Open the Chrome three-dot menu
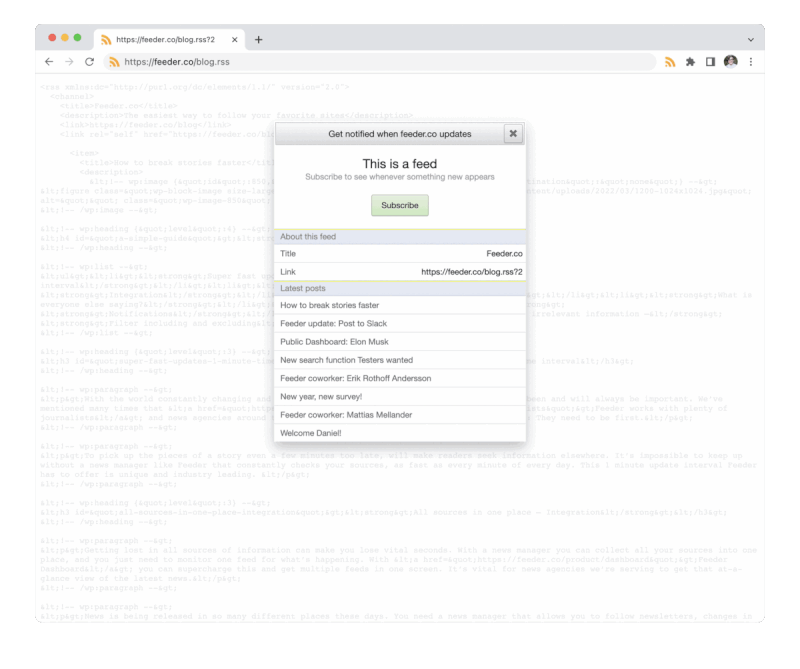This screenshot has width=800, height=669. 752,61
